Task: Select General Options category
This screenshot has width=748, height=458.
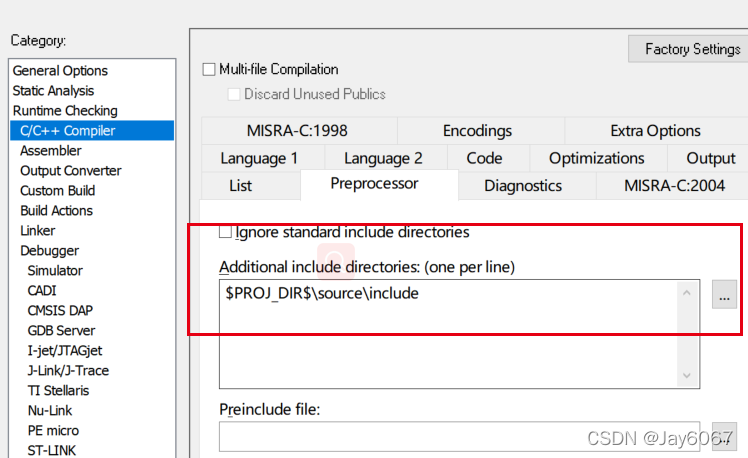Action: point(60,71)
